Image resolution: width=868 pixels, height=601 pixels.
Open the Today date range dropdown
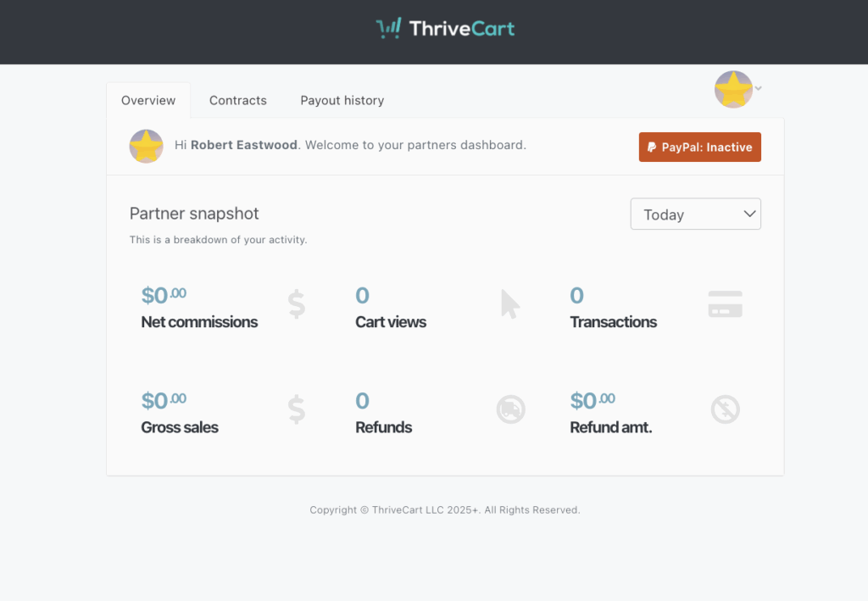pos(695,214)
